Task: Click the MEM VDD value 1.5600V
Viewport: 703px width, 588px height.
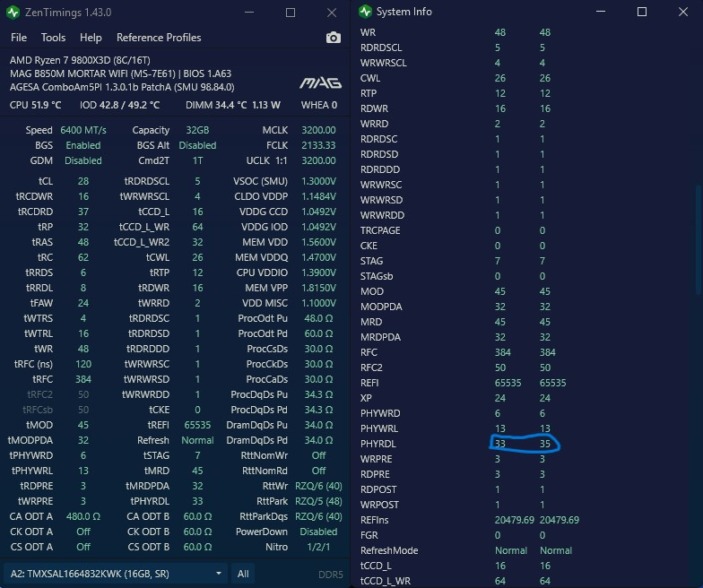Action: [319, 242]
